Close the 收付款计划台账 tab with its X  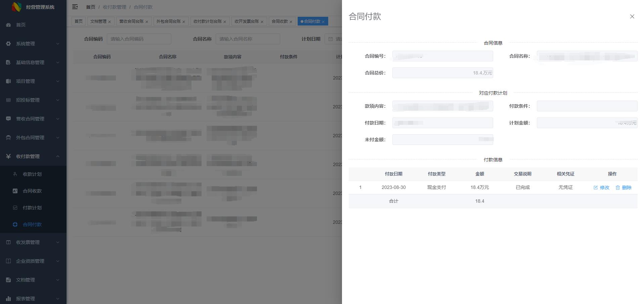pos(225,22)
